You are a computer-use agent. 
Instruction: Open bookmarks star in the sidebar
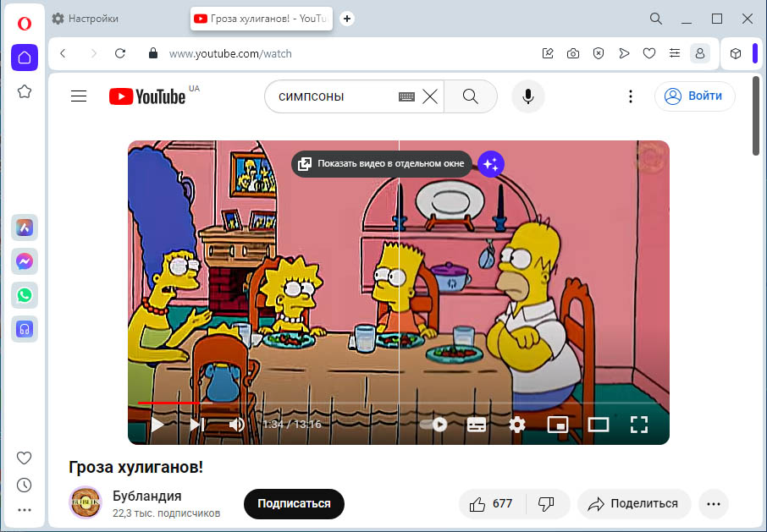pos(25,91)
